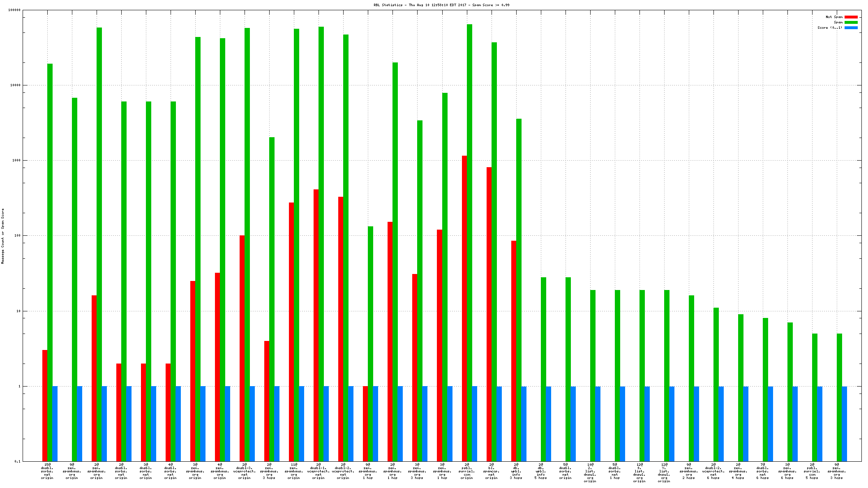Viewport: 868px width, 488px height.
Task: Click the green Spam legend swatch
Action: (851, 23)
